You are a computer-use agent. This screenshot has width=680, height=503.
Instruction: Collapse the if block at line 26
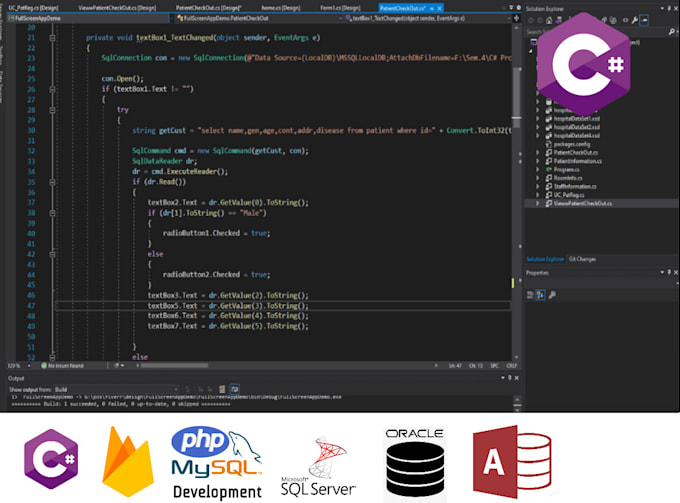tap(52, 89)
